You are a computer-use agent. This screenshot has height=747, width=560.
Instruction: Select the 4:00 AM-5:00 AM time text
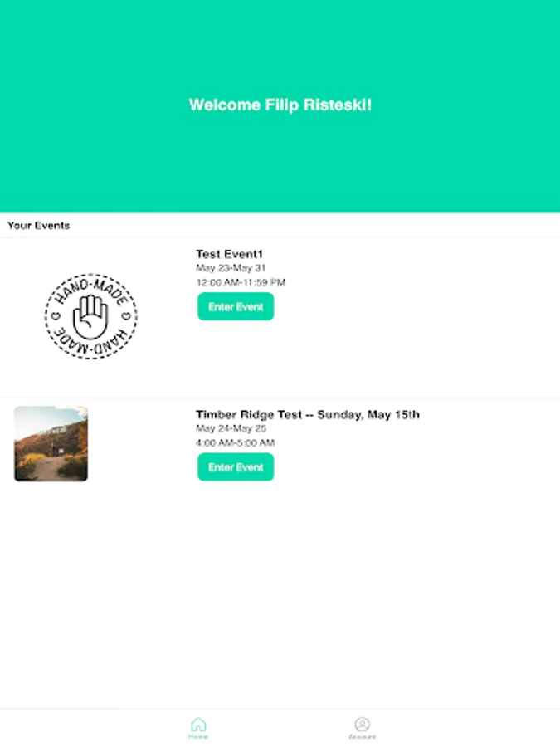[236, 442]
